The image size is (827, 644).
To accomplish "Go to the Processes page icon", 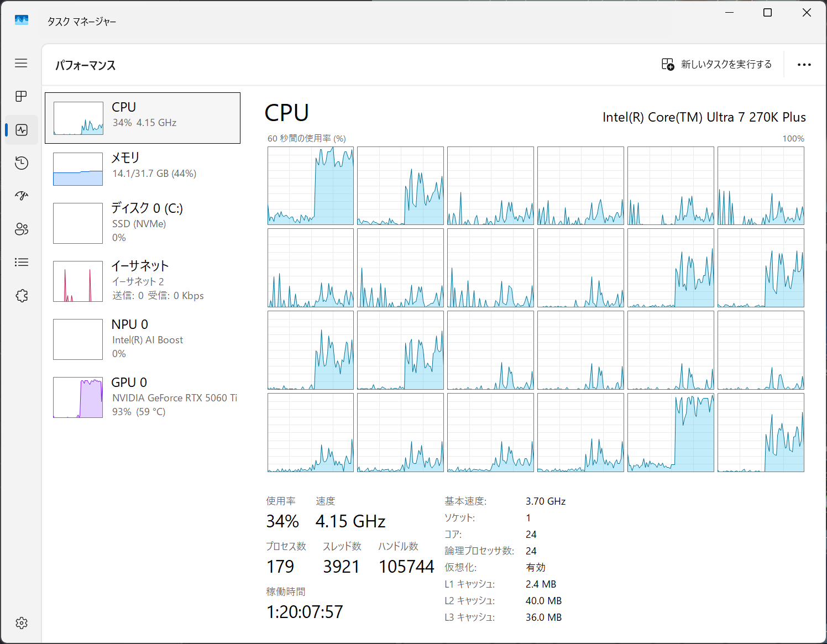I will coord(21,96).
